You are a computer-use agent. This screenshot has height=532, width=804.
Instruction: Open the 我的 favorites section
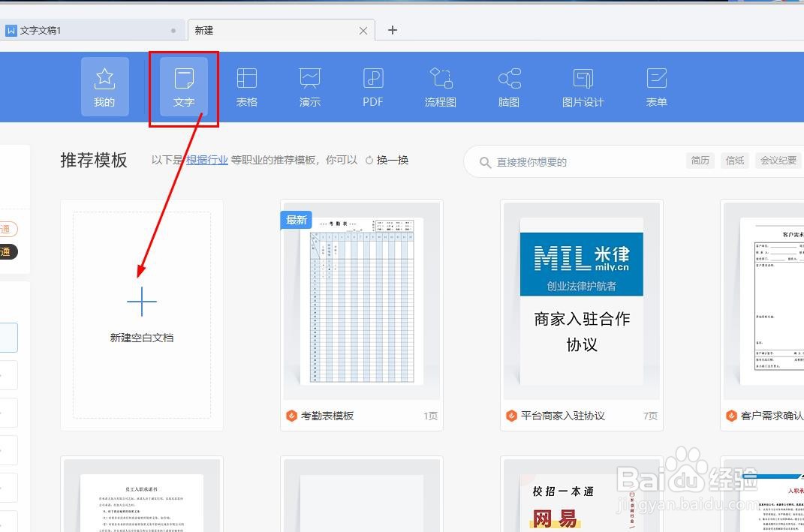click(x=104, y=86)
